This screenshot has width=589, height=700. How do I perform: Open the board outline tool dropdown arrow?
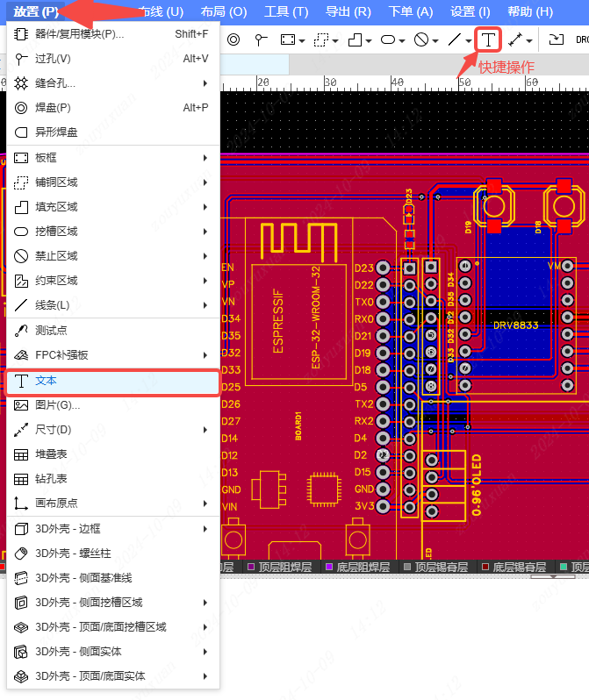(302, 41)
